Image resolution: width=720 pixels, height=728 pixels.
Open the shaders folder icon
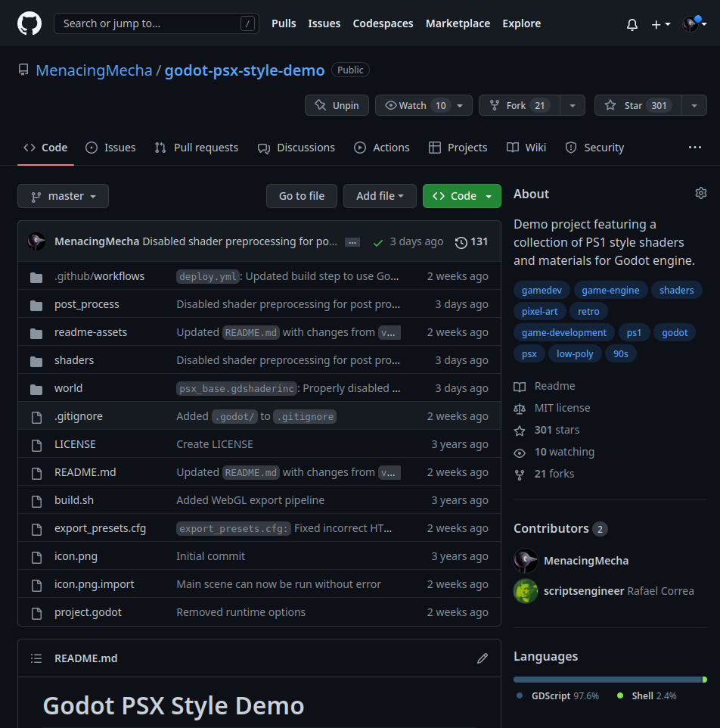pos(36,361)
